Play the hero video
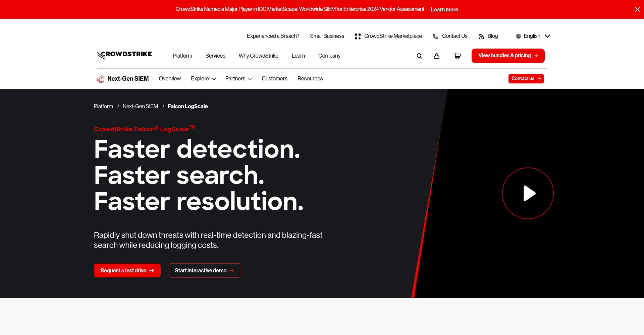 [x=528, y=193]
